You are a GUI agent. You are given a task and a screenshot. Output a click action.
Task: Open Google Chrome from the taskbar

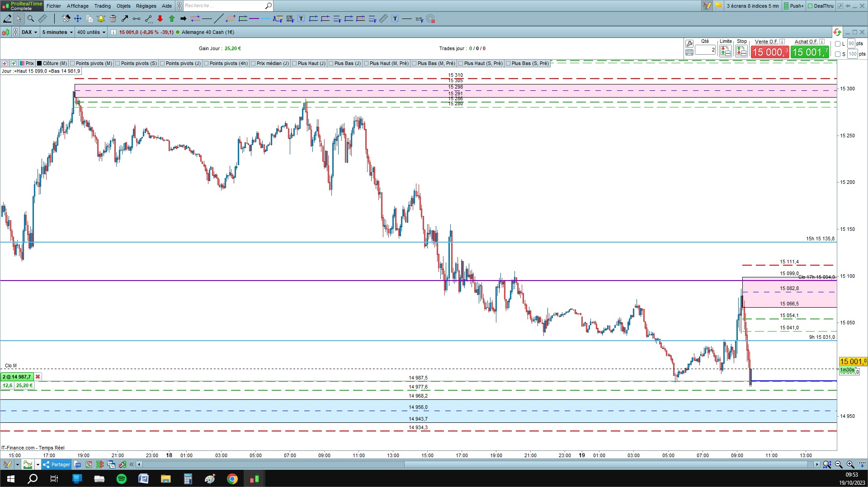[232, 479]
